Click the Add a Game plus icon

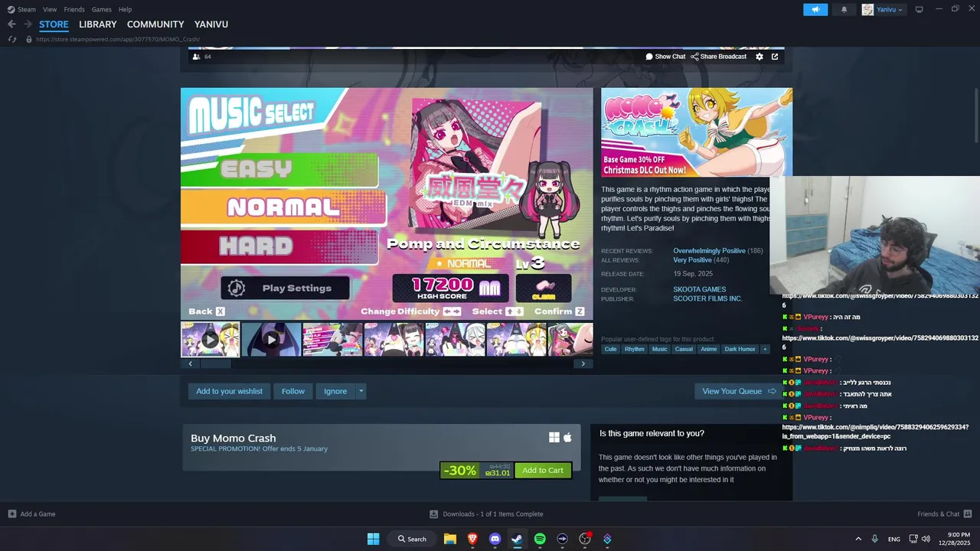pos(12,514)
